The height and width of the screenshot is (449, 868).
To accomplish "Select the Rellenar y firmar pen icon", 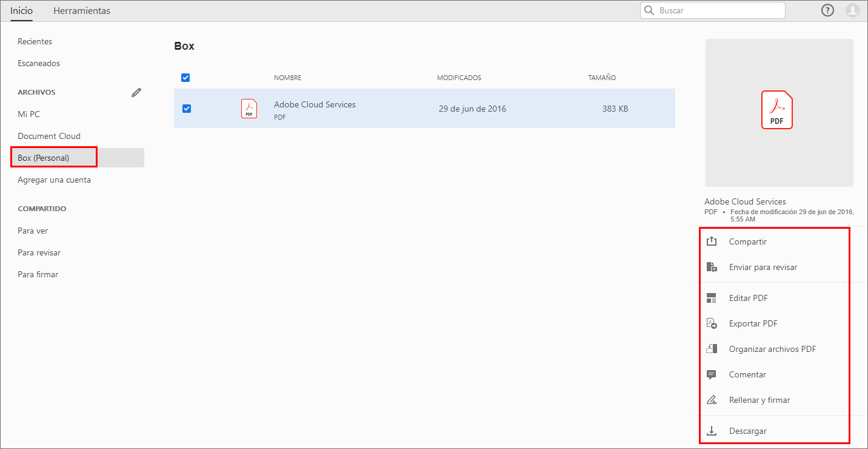I will click(x=711, y=400).
